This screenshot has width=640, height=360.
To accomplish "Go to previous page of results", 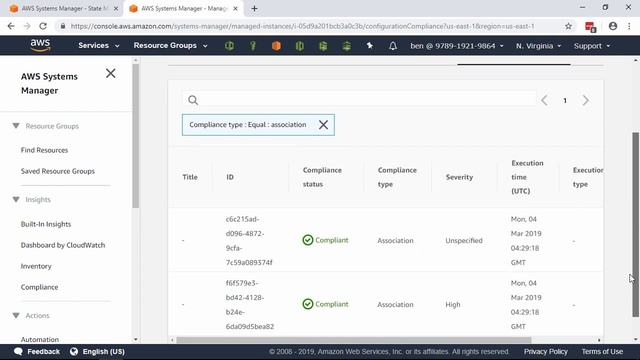I will [x=544, y=100].
